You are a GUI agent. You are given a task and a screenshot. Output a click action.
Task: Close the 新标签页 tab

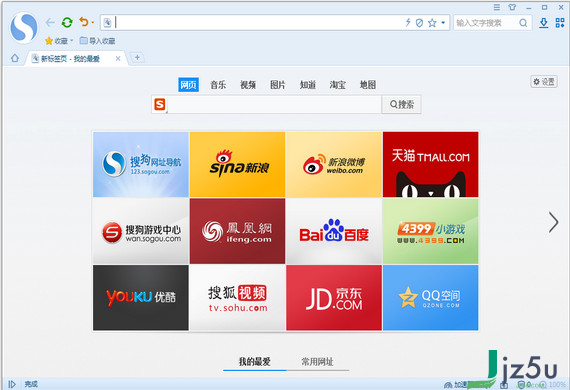tap(118, 59)
